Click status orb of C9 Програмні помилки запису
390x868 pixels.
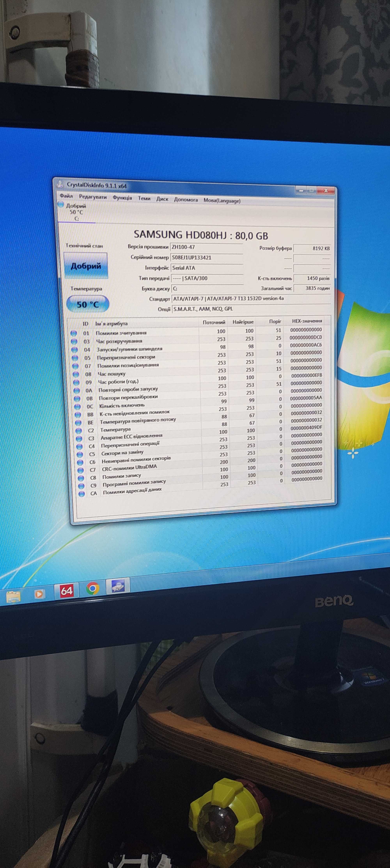81,486
